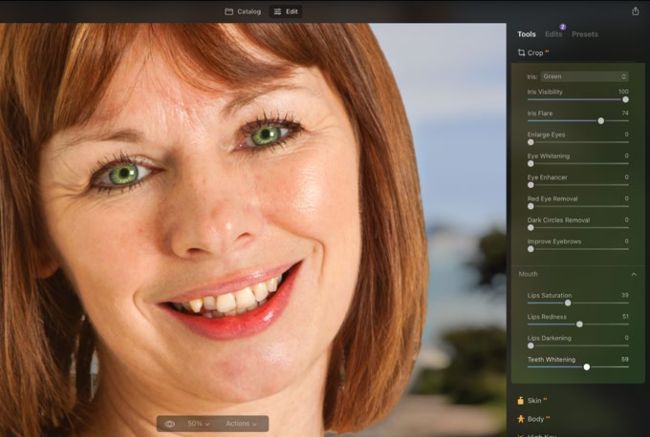Image resolution: width=650 pixels, height=437 pixels.
Task: Click the Lips Redness slider handle
Action: click(x=579, y=324)
